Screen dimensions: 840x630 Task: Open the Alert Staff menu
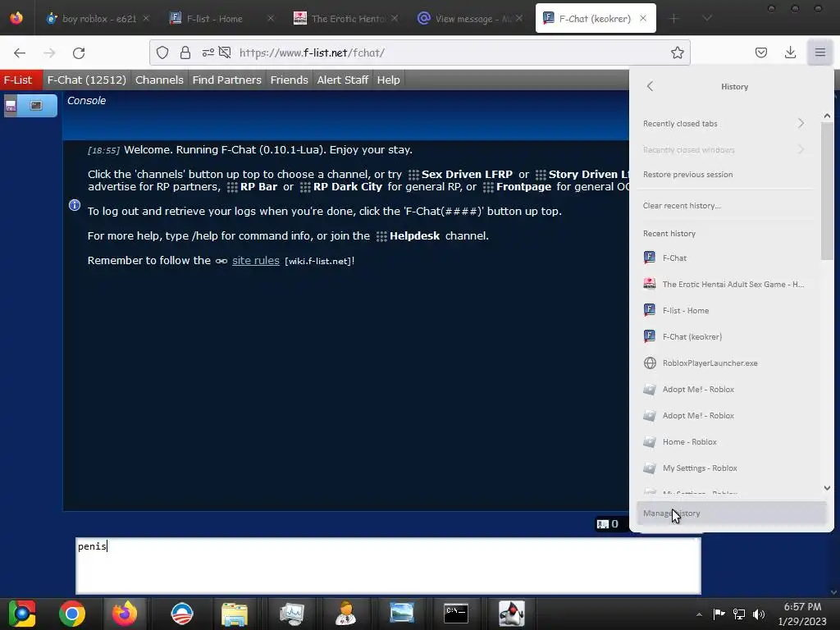342,80
